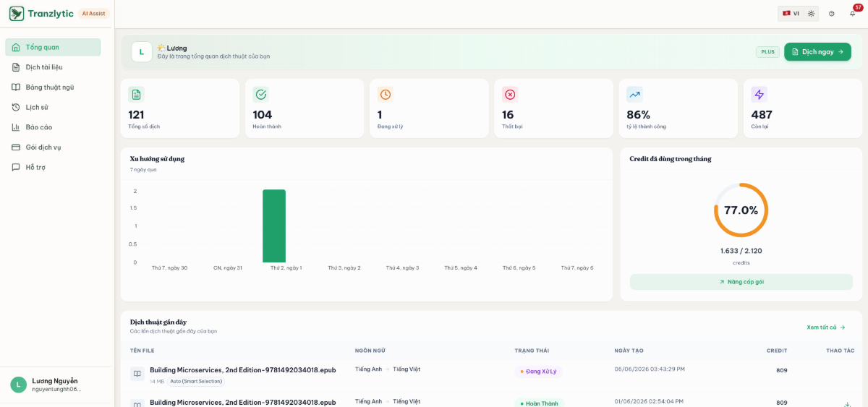Click the L avatar in sidebar footer
The width and height of the screenshot is (868, 407).
click(18, 385)
